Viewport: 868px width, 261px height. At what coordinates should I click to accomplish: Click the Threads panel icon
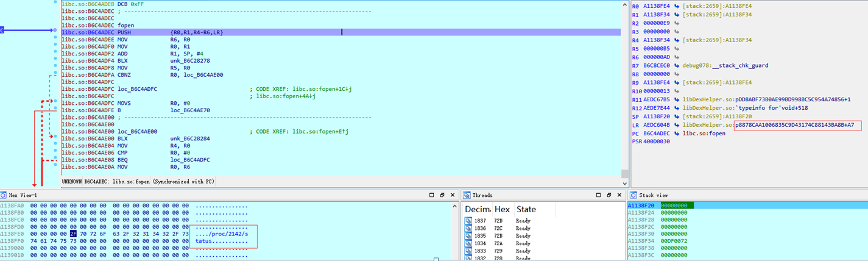[467, 195]
